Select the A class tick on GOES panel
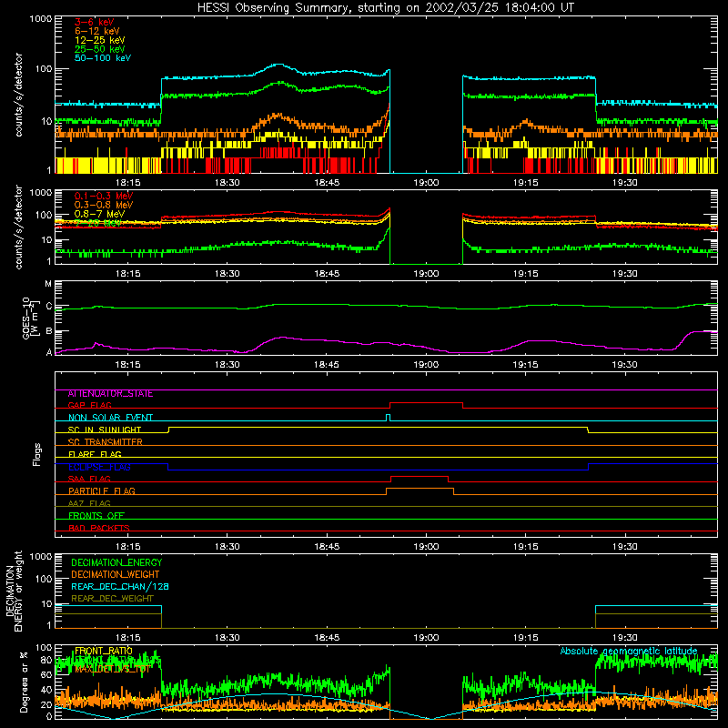Image resolution: width=728 pixels, height=728 pixels. point(49,352)
